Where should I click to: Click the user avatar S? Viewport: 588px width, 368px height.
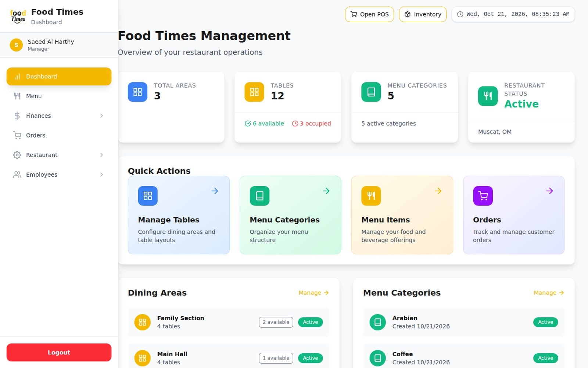point(16,45)
